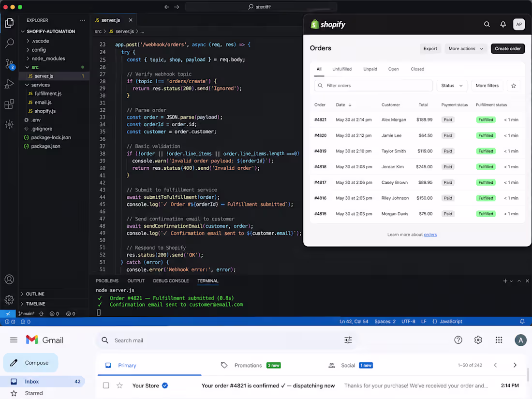Open the Gmail Promotions tab
The height and width of the screenshot is (399, 532).
pos(251,365)
